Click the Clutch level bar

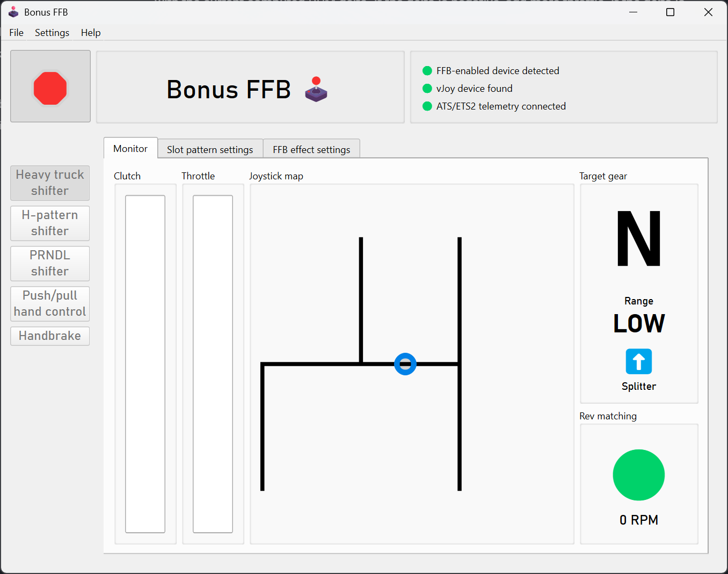tap(145, 364)
